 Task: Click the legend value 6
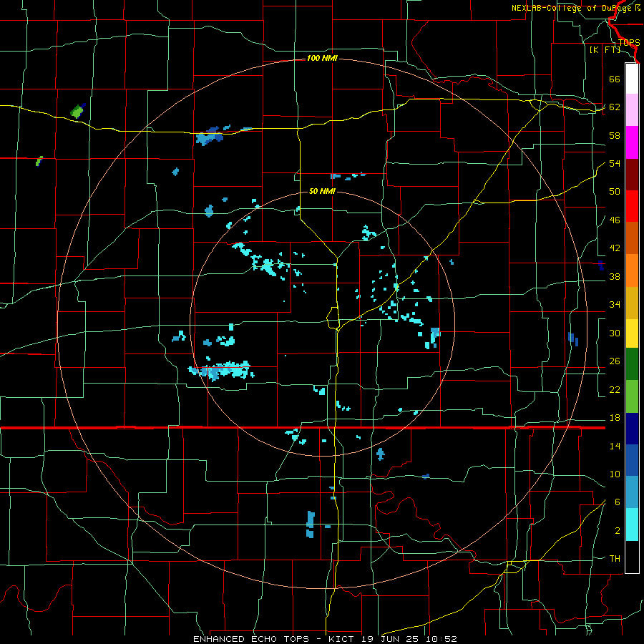[617, 502]
